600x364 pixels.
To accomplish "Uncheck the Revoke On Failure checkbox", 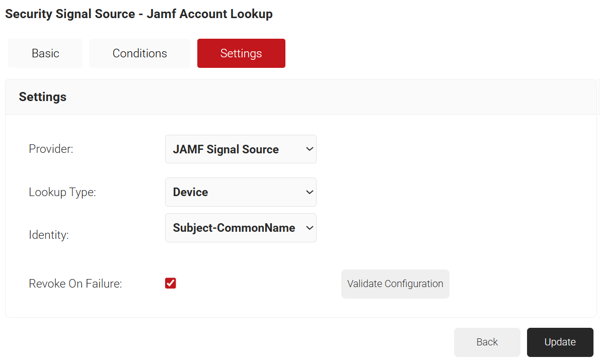I will (x=171, y=284).
